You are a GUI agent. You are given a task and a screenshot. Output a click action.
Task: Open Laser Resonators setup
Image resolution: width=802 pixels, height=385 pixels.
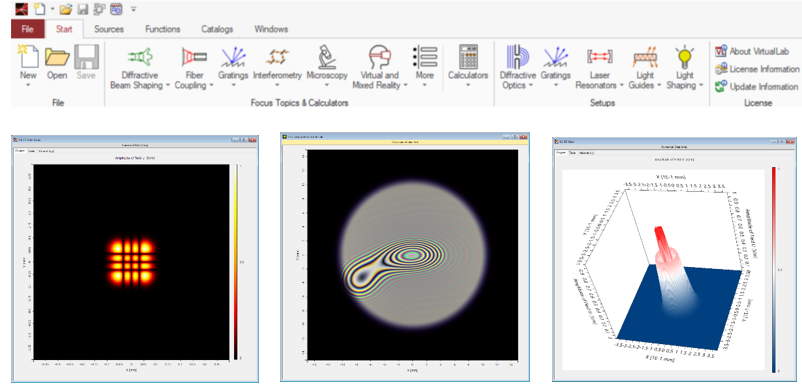click(599, 57)
